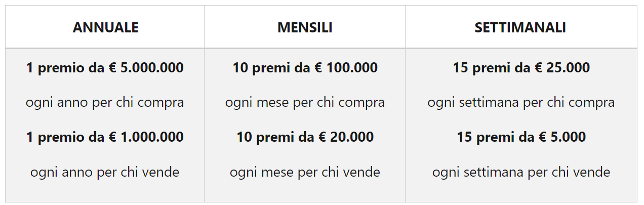Click 'ogni settimana per chi vende' text
The width and height of the screenshot is (644, 205).
(521, 172)
